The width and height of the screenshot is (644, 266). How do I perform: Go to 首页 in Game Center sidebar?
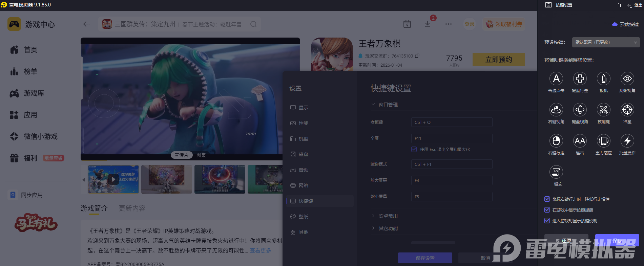coord(24,50)
